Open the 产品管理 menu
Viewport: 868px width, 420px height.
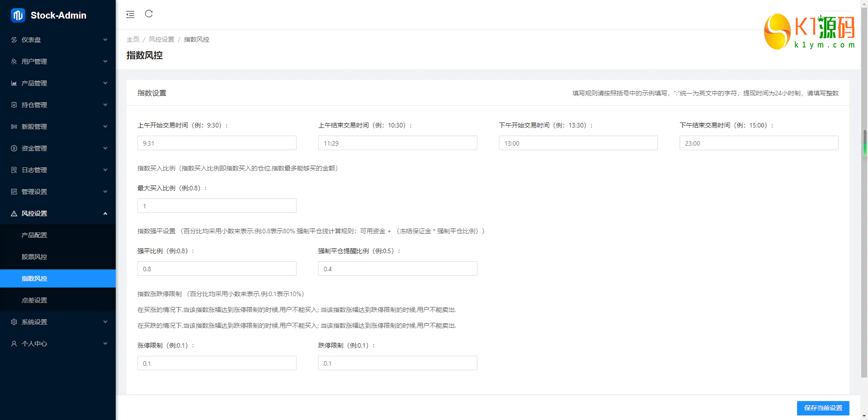click(58, 83)
